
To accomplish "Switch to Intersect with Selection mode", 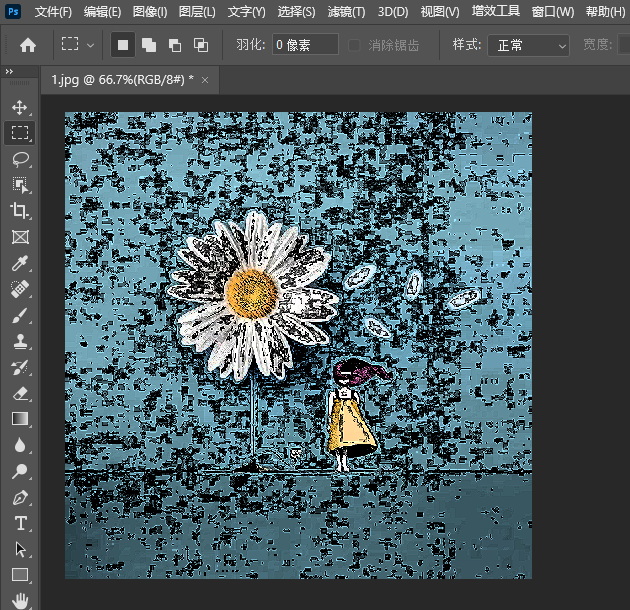I will [x=201, y=45].
